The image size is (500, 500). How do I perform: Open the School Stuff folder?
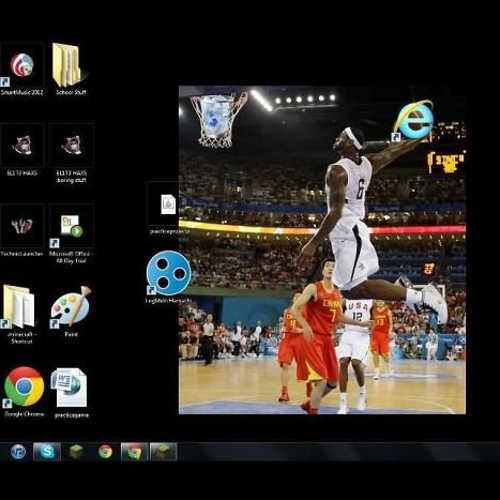[x=70, y=70]
